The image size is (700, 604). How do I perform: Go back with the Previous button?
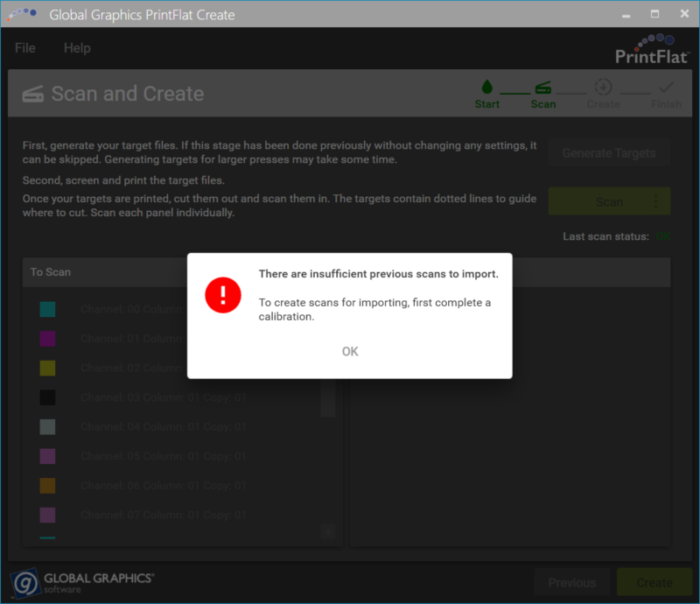tap(571, 582)
